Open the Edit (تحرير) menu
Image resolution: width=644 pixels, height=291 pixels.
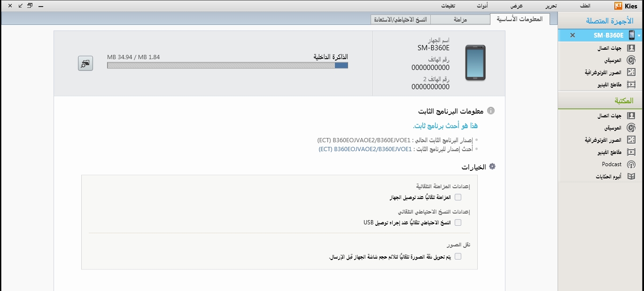(x=551, y=6)
